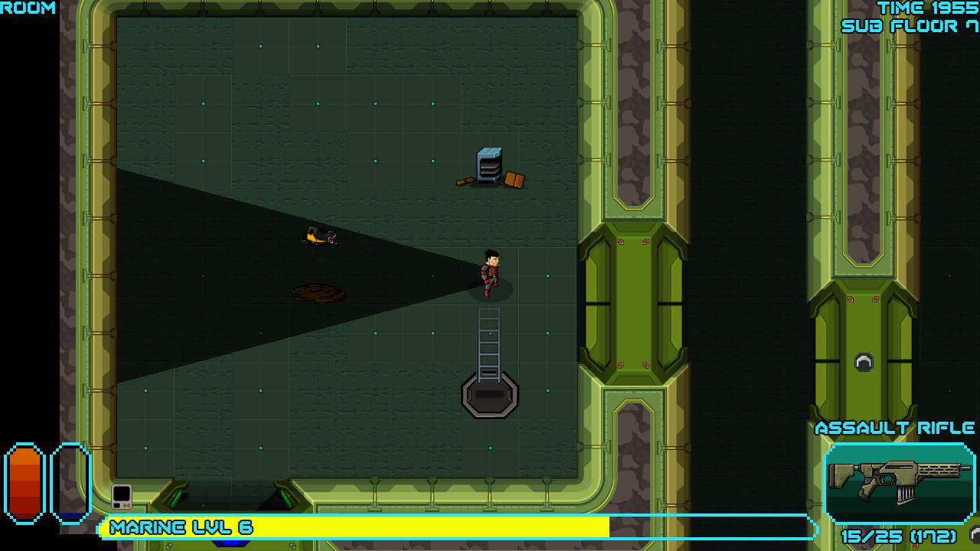Click the wooden plank left of the cabinet
This screenshot has height=551, width=980.
(465, 181)
